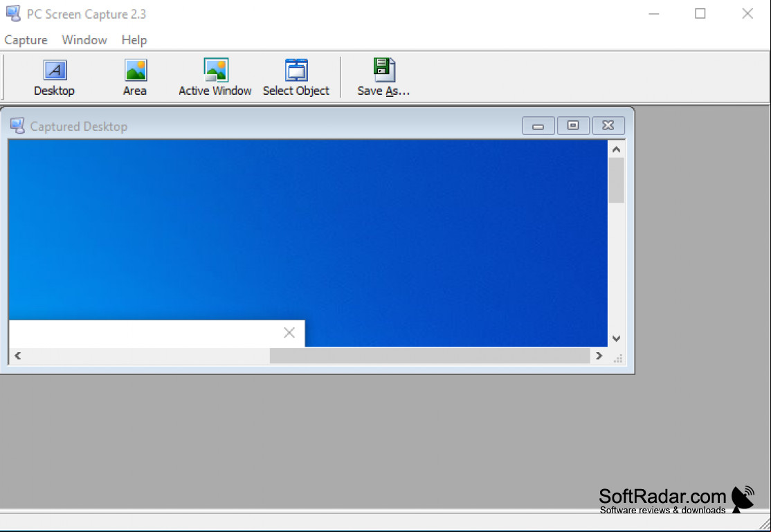
Task: Select the Area capture tool
Action: pyautogui.click(x=135, y=77)
